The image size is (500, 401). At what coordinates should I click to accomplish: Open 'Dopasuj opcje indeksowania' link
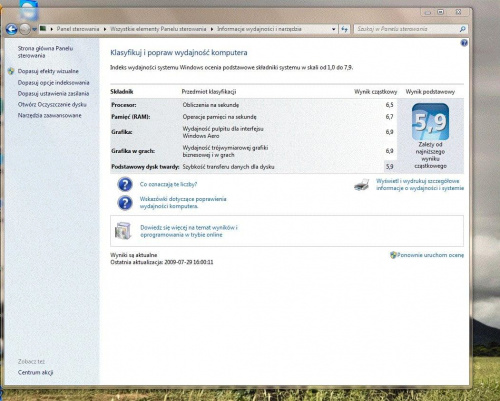coord(53,82)
